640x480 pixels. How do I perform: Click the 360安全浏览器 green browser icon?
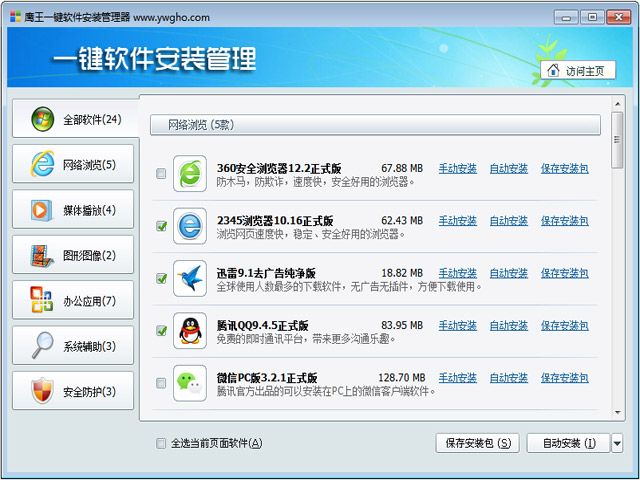(190, 173)
